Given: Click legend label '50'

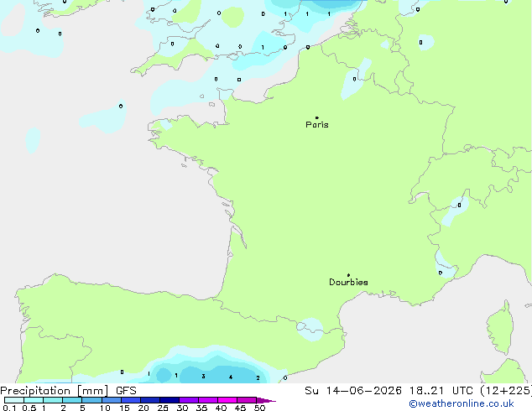Looking at the screenshot, I should point(259,408).
